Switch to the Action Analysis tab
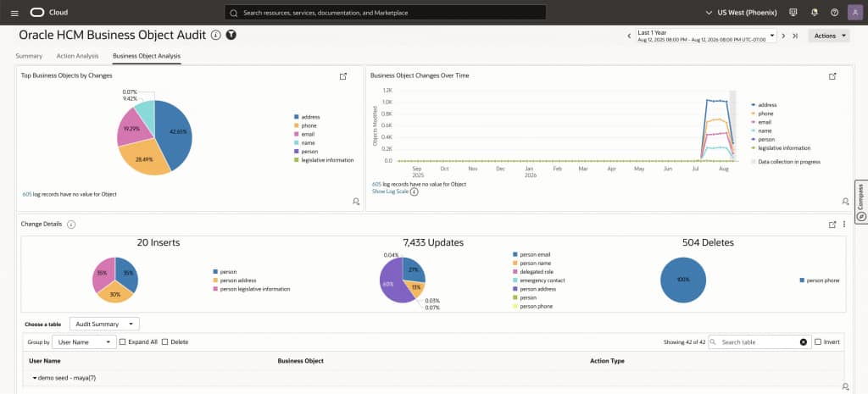This screenshot has height=394, width=868. click(77, 56)
